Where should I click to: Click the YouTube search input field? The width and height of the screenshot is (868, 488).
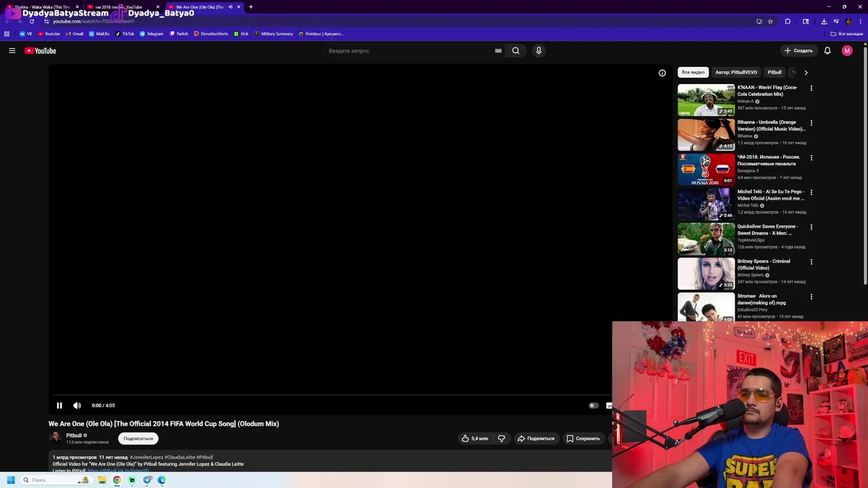click(x=409, y=51)
